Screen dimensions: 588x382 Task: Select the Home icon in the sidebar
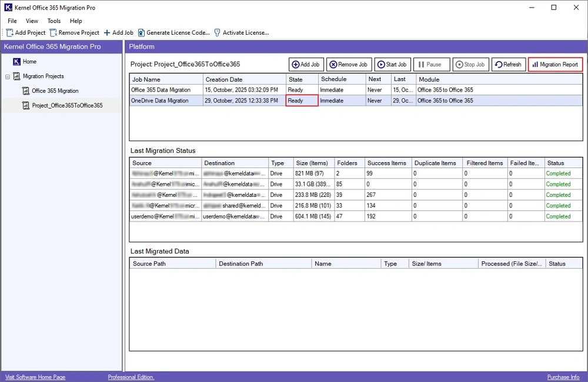[x=17, y=61]
